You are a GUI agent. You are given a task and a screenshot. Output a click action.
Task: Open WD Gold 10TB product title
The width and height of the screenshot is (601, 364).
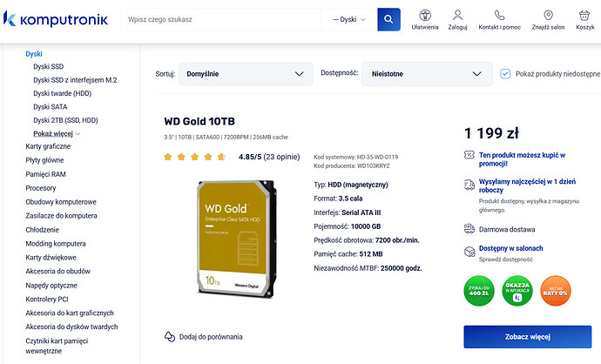(x=199, y=121)
